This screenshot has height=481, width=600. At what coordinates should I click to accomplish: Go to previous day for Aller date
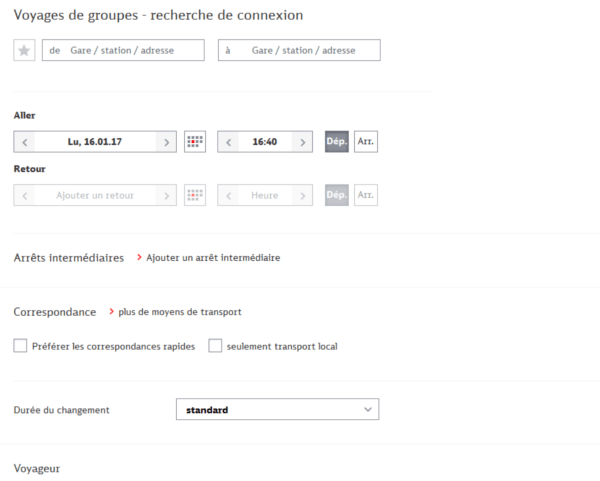(24, 142)
